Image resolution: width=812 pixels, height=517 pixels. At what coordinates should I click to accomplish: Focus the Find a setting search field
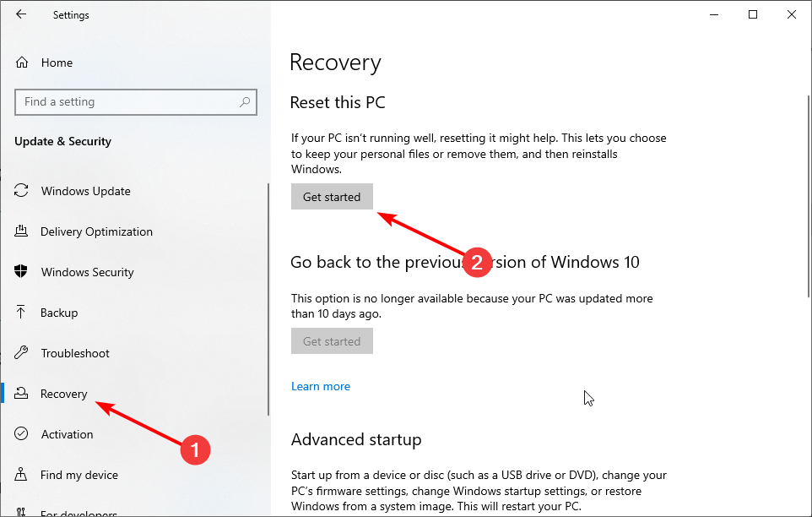(x=136, y=102)
